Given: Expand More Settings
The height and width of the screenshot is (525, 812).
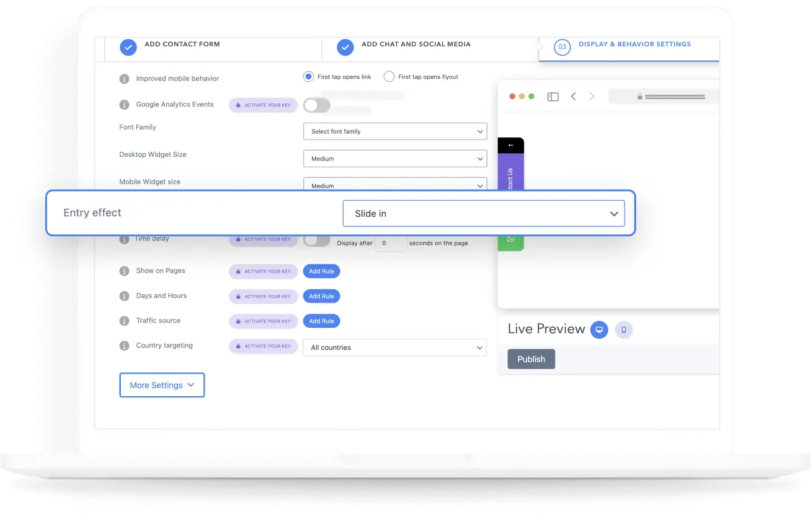Looking at the screenshot, I should [162, 385].
